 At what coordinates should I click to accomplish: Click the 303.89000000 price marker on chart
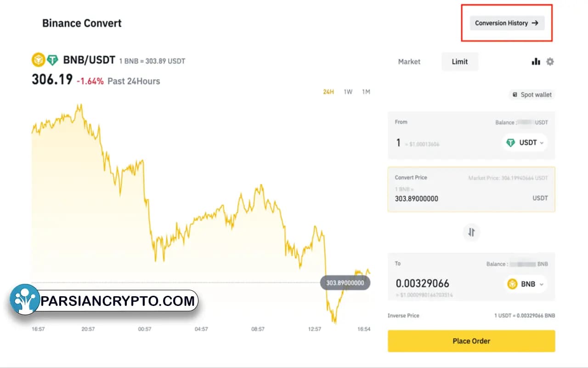click(x=345, y=283)
